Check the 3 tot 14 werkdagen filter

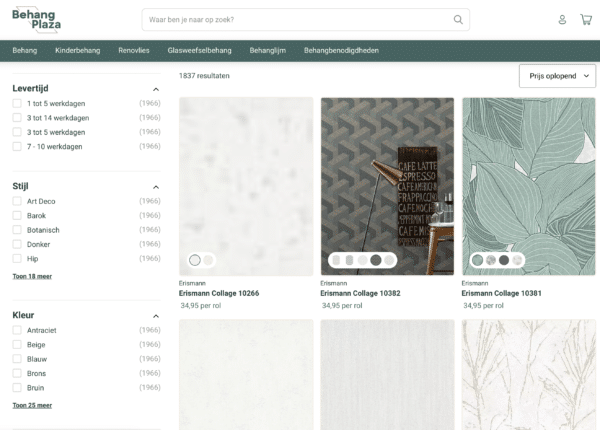[17, 118]
